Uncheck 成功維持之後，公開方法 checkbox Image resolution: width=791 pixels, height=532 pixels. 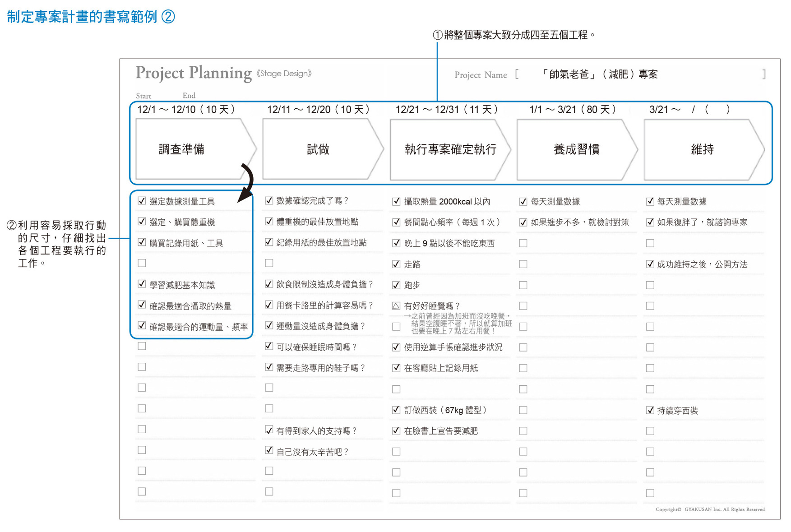pyautogui.click(x=650, y=264)
